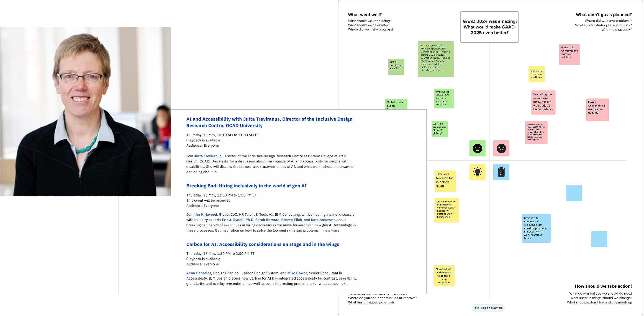Click the portrait photo of the woman
644x316 pixels.
coord(85,111)
